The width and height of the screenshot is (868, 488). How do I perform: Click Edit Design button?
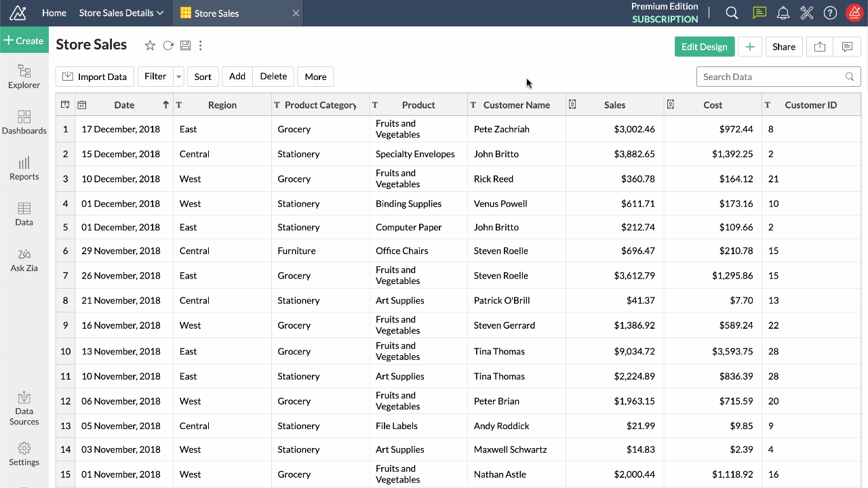point(705,47)
